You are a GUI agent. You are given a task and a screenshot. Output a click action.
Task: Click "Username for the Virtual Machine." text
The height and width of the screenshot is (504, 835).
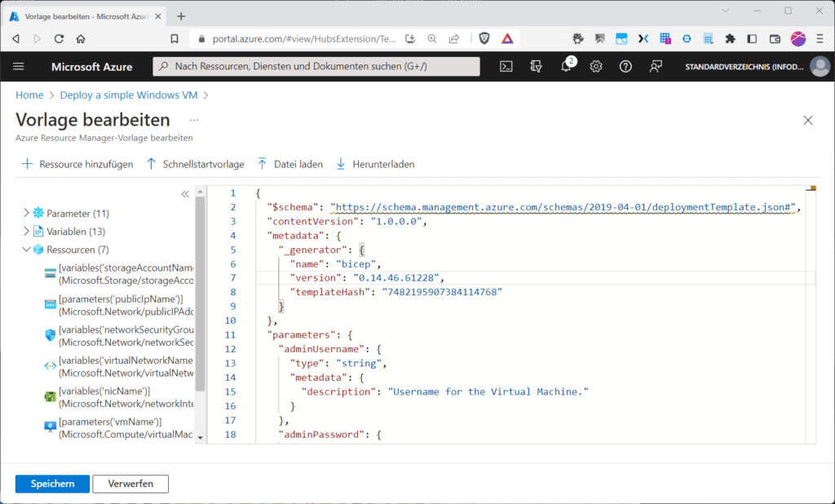click(488, 391)
